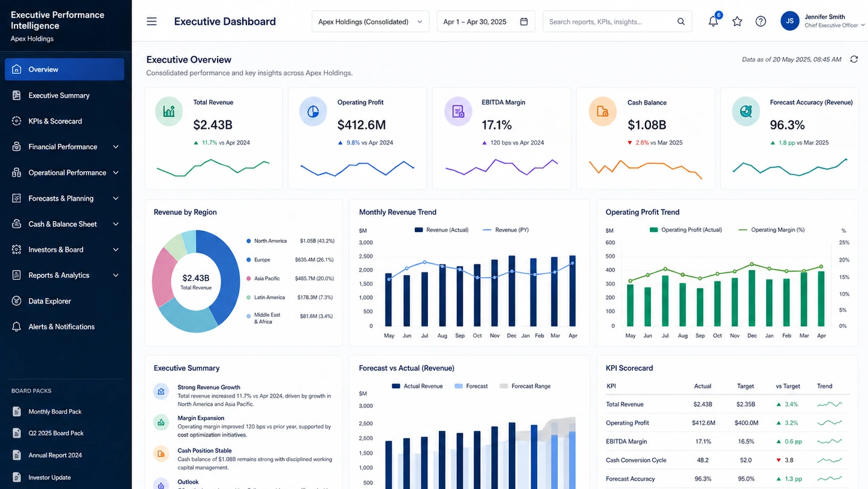
Task: Refresh dashboard data with the reload icon
Action: click(x=854, y=59)
